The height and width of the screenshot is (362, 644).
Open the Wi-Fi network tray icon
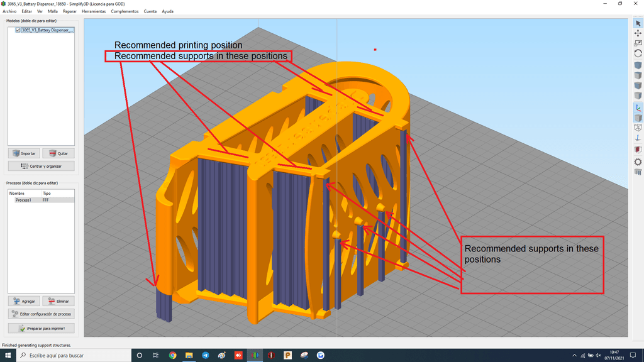(x=582, y=356)
